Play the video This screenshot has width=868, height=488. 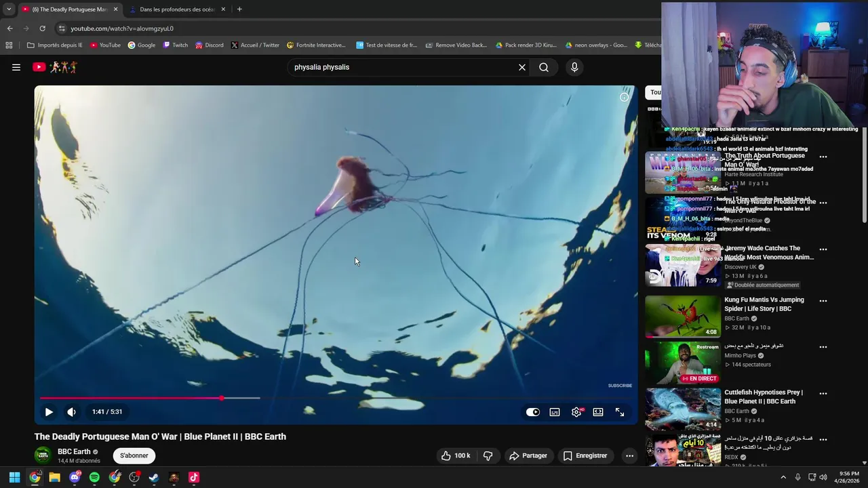click(49, 411)
